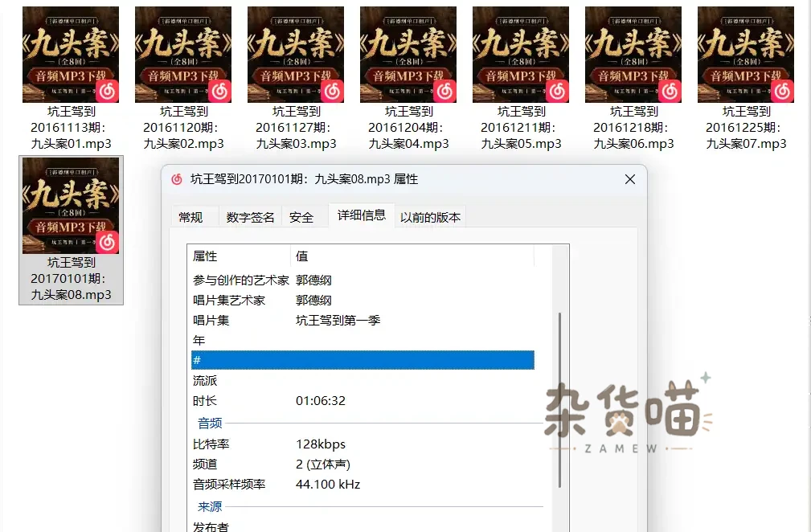Click file name 坑王驾到20161211期：九头案05.mp3
This screenshot has width=811, height=532.
coord(521,128)
